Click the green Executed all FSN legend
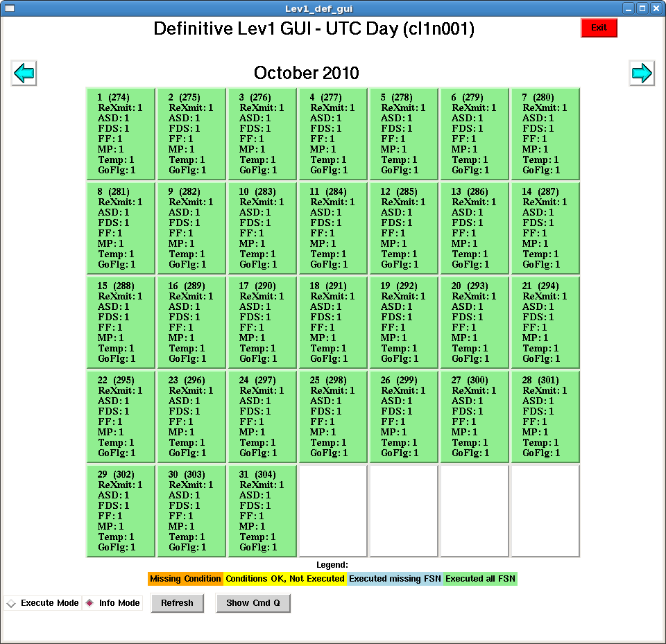The image size is (666, 644). [480, 579]
